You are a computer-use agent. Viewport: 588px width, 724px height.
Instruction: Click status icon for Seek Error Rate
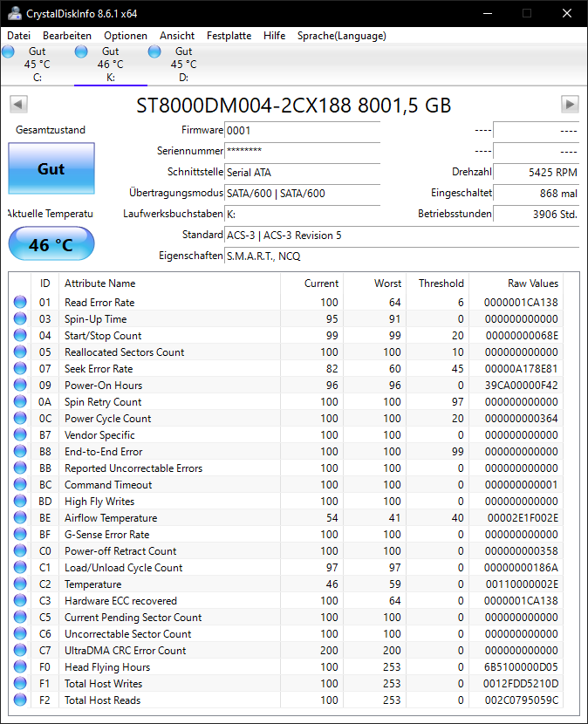[20, 368]
